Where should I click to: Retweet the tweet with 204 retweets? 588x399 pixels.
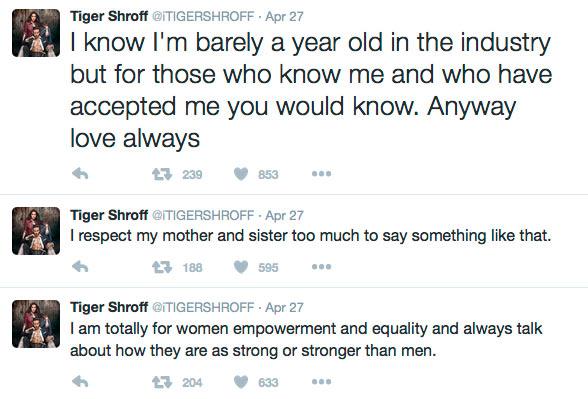click(x=162, y=382)
